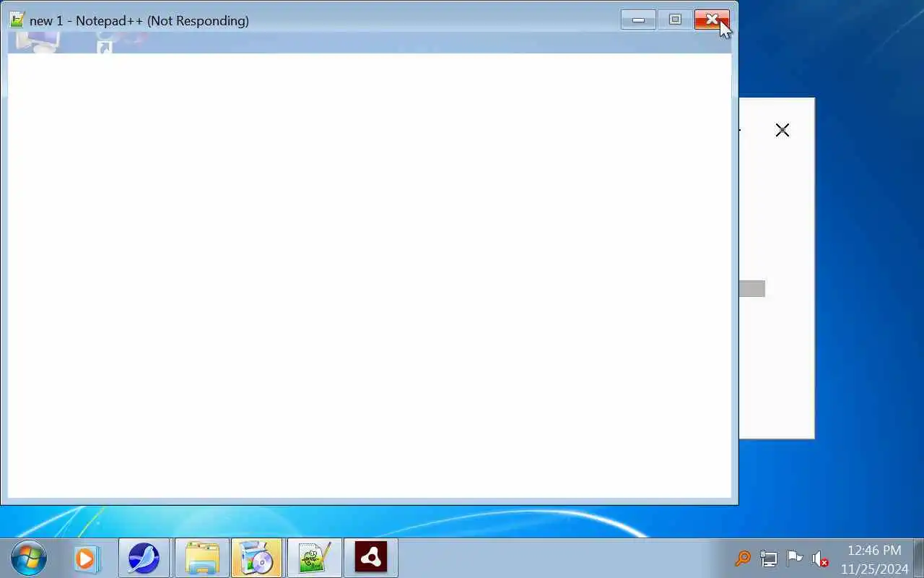The image size is (924, 578).
Task: Switch to the disc media app in taskbar
Action: point(257,558)
